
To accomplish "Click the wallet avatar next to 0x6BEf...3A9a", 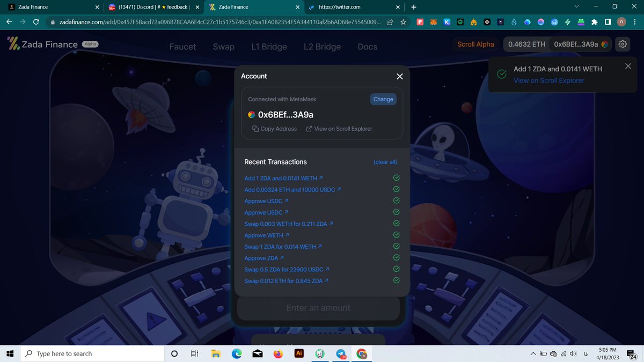I will 604,45.
